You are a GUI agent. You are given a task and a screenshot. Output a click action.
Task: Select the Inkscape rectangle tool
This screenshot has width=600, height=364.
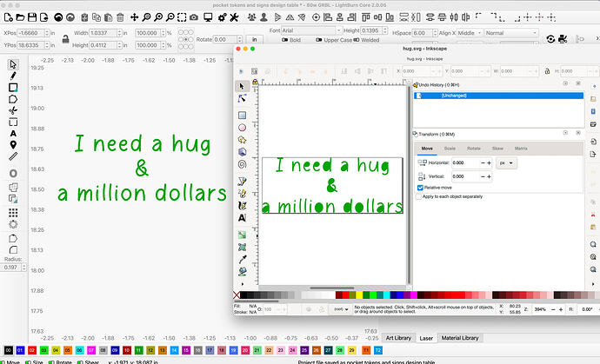(x=242, y=115)
